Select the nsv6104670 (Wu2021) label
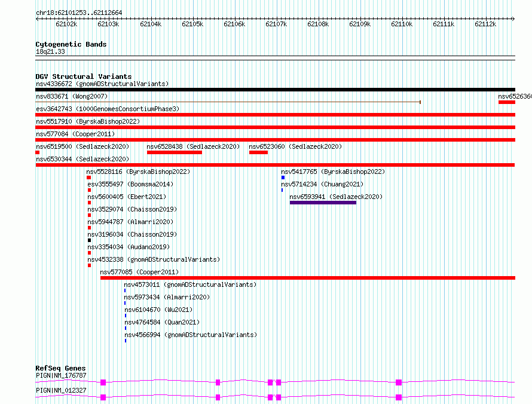The width and height of the screenshot is (532, 404). coord(158,310)
